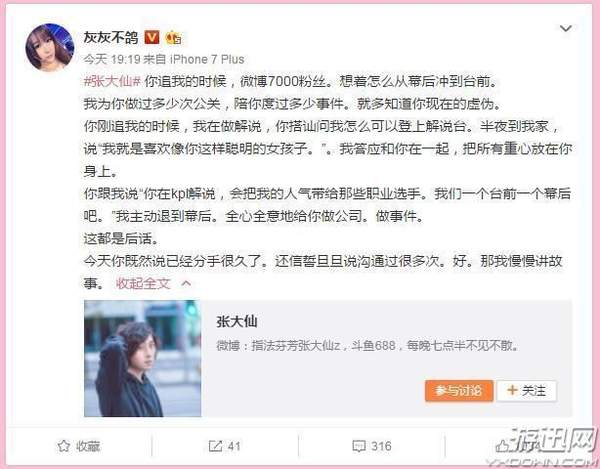Click the thumbs-up like icon
The height and width of the screenshot is (469, 600).
tap(502, 446)
